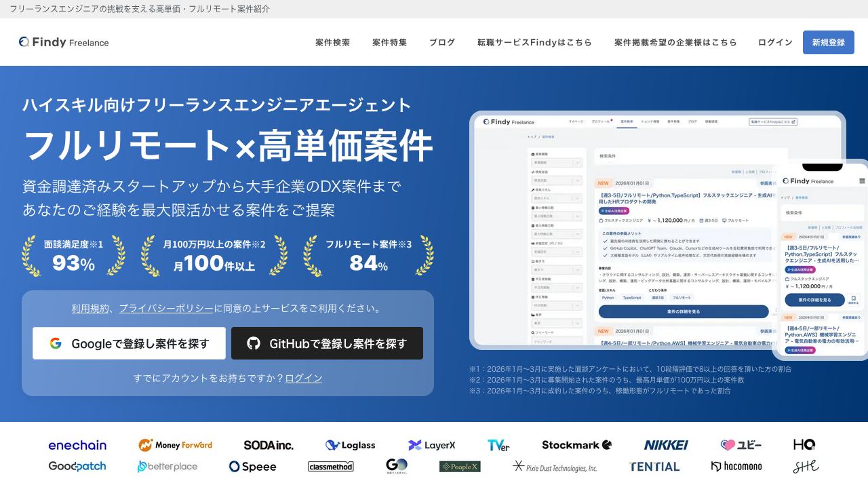Open the 利用規約 link

(x=90, y=308)
